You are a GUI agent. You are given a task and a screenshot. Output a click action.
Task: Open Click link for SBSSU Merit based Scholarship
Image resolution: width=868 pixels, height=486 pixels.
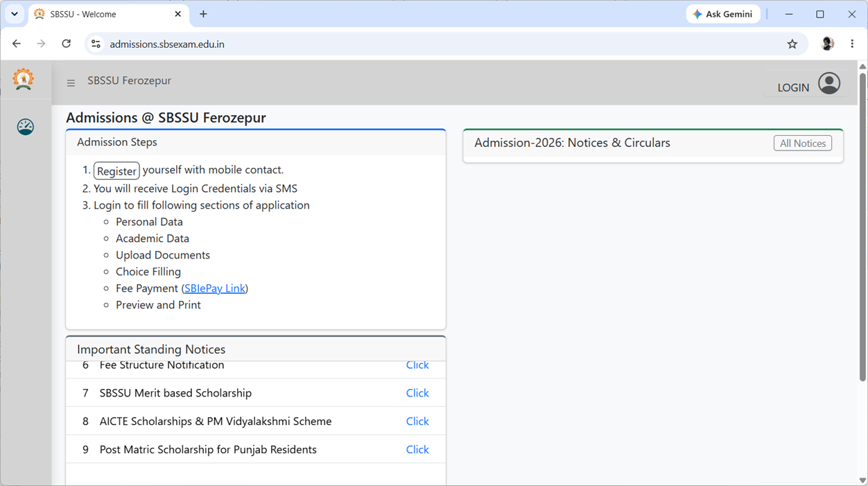[x=417, y=393]
